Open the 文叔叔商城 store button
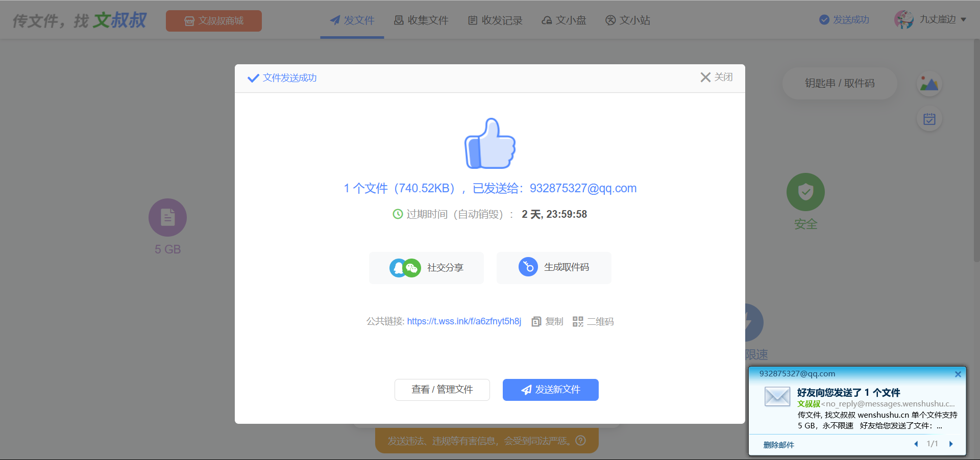Viewport: 980px width, 460px height. click(213, 21)
